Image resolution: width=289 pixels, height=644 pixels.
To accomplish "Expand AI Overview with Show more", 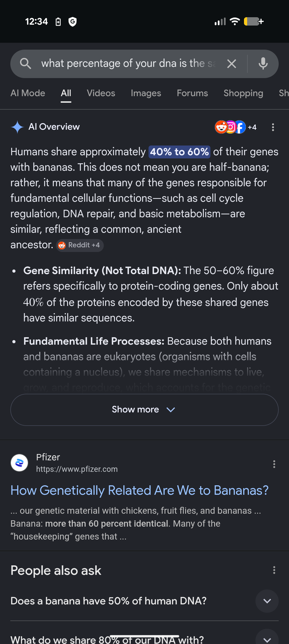I will click(144, 410).
